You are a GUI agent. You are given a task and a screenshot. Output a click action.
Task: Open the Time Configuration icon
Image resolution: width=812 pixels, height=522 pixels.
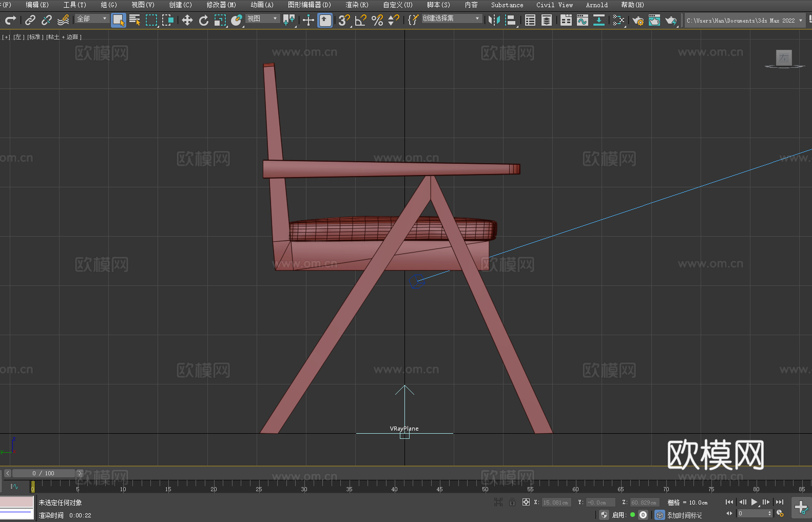pyautogui.click(x=780, y=513)
